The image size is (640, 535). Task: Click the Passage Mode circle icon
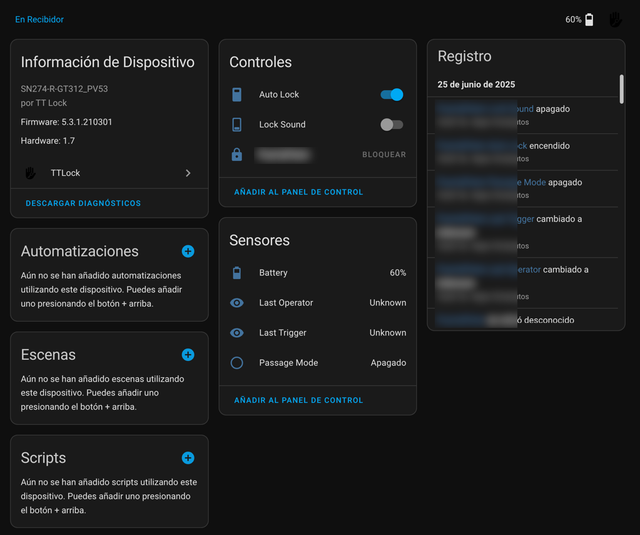(237, 363)
